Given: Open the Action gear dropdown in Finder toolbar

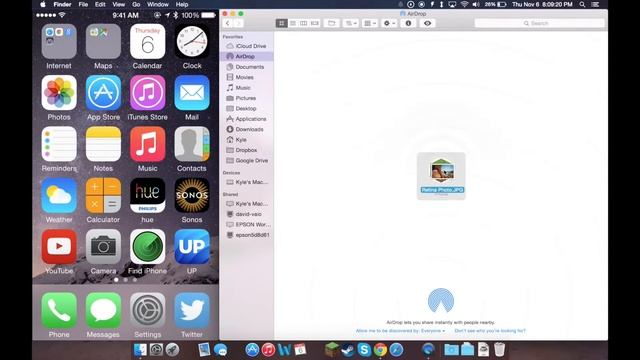Looking at the screenshot, I should click(389, 23).
